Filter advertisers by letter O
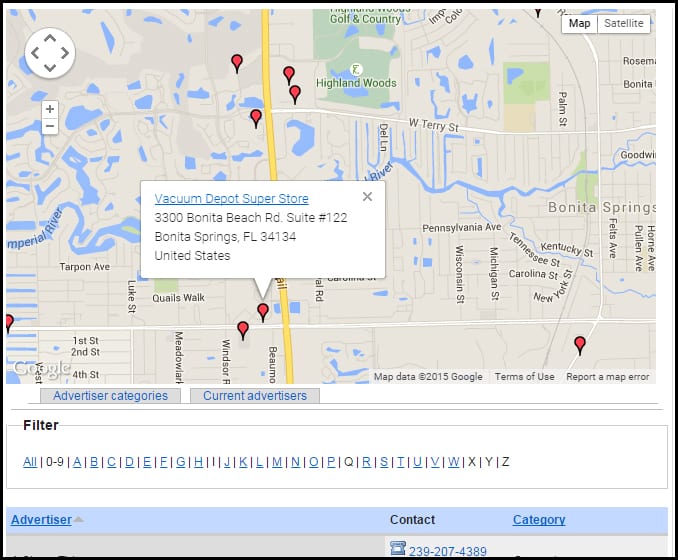Image resolution: width=678 pixels, height=560 pixels. tap(314, 462)
